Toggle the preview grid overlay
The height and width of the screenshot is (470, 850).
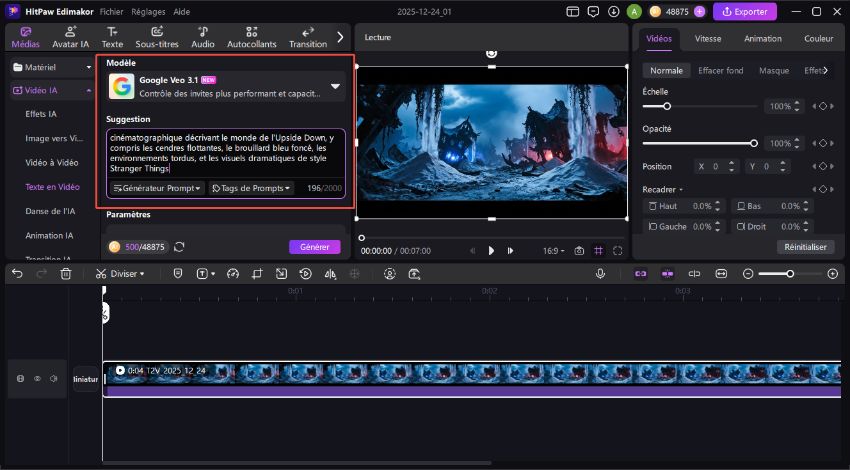(x=598, y=250)
